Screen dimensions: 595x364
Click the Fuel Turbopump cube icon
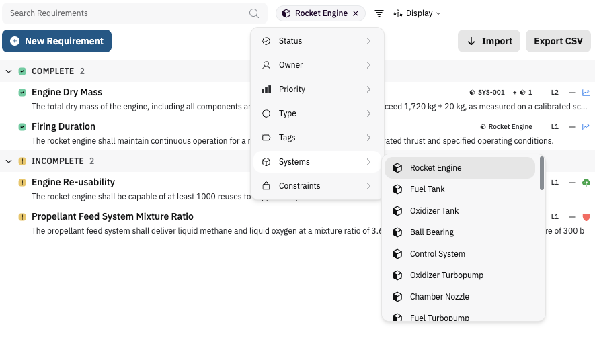pyautogui.click(x=397, y=318)
